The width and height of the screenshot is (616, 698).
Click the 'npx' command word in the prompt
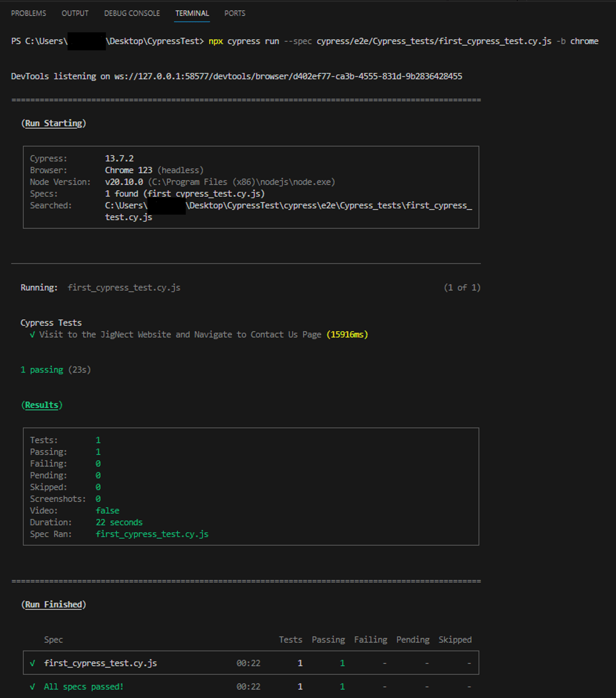tap(216, 41)
